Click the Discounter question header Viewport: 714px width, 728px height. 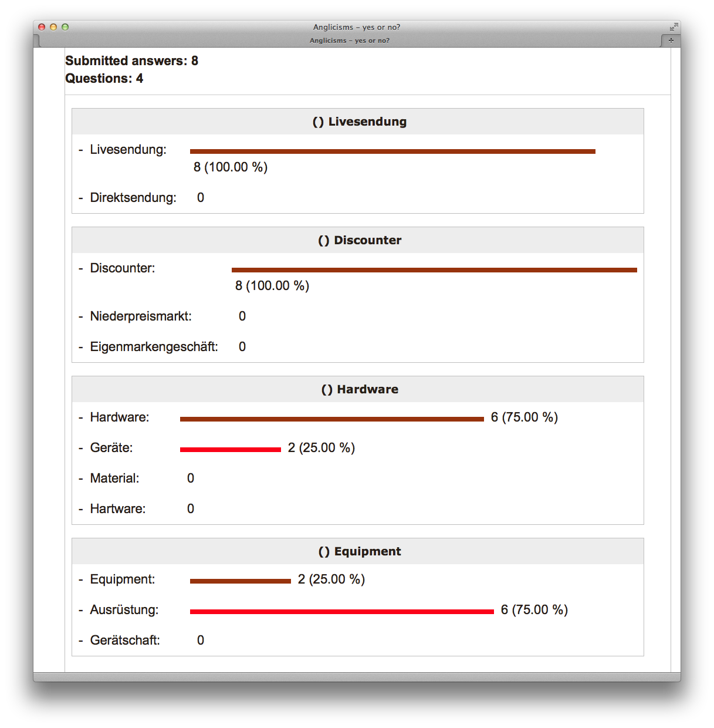(x=358, y=240)
